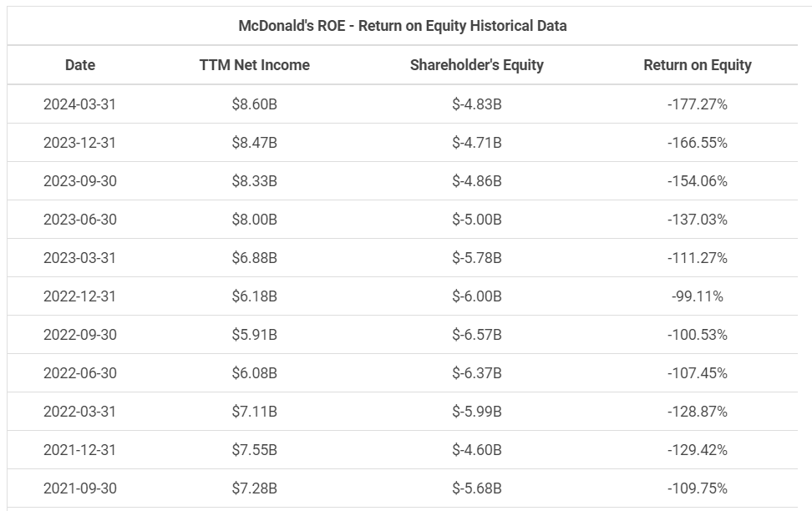812x511 pixels.
Task: Select the 2024-03-31 date cell
Action: pos(80,104)
